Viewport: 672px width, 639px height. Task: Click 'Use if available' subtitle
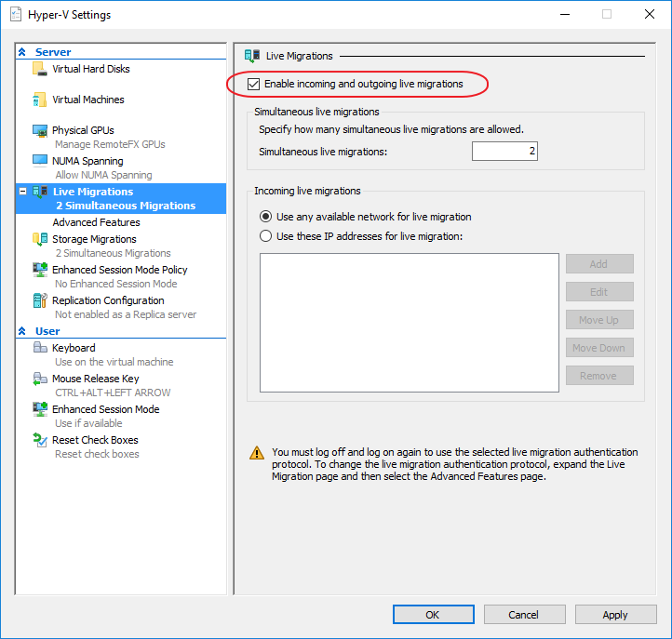point(88,423)
